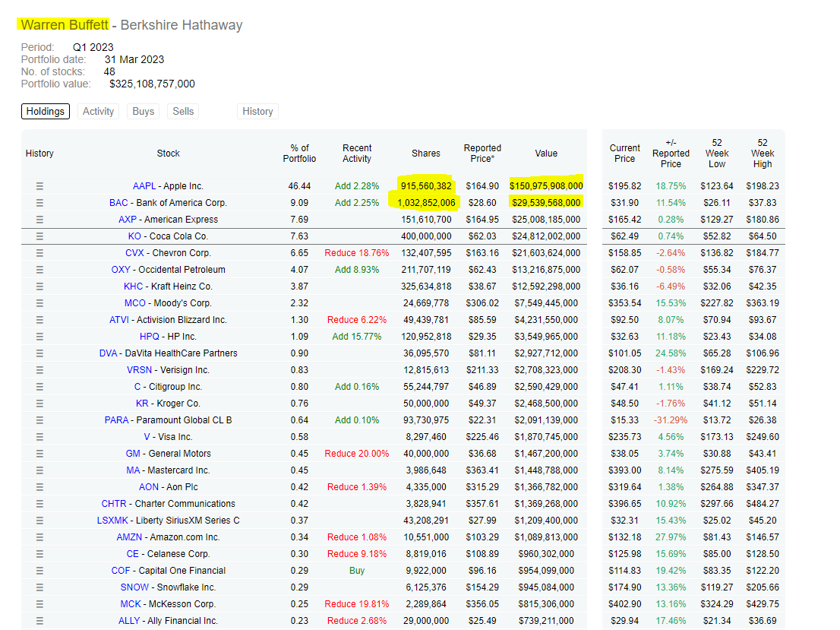
Task: Follow the LSXMK ticker link
Action: click(x=112, y=521)
